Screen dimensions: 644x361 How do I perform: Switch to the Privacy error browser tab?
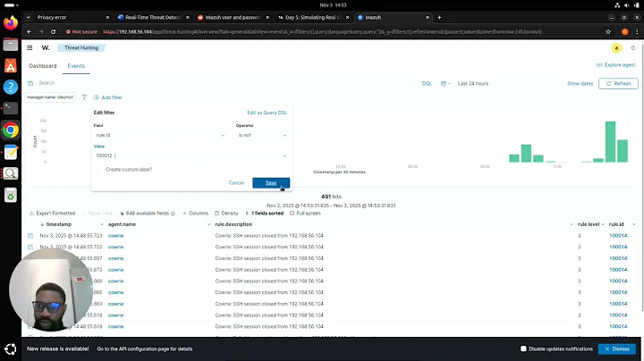pyautogui.click(x=69, y=18)
